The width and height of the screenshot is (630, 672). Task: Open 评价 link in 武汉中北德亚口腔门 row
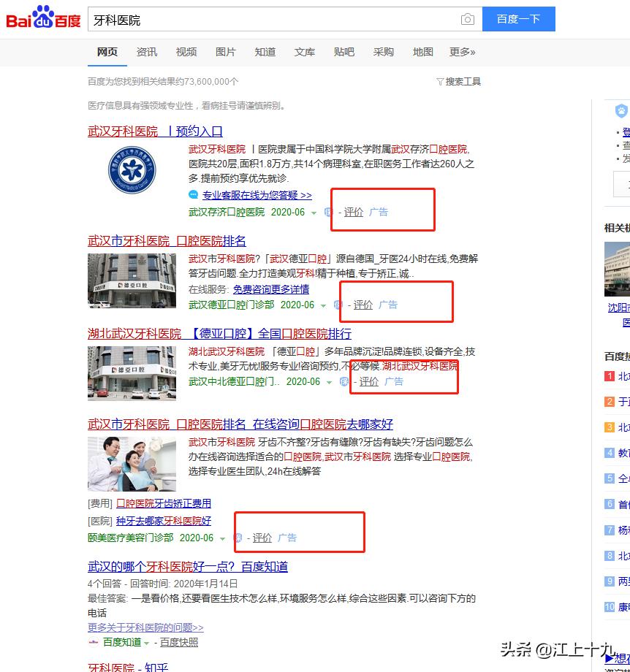tap(369, 381)
